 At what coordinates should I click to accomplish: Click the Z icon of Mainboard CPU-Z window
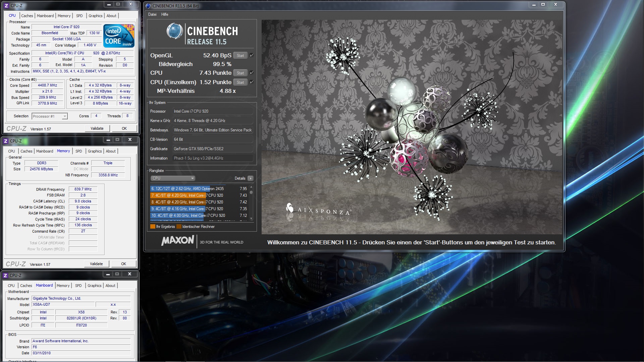5,276
